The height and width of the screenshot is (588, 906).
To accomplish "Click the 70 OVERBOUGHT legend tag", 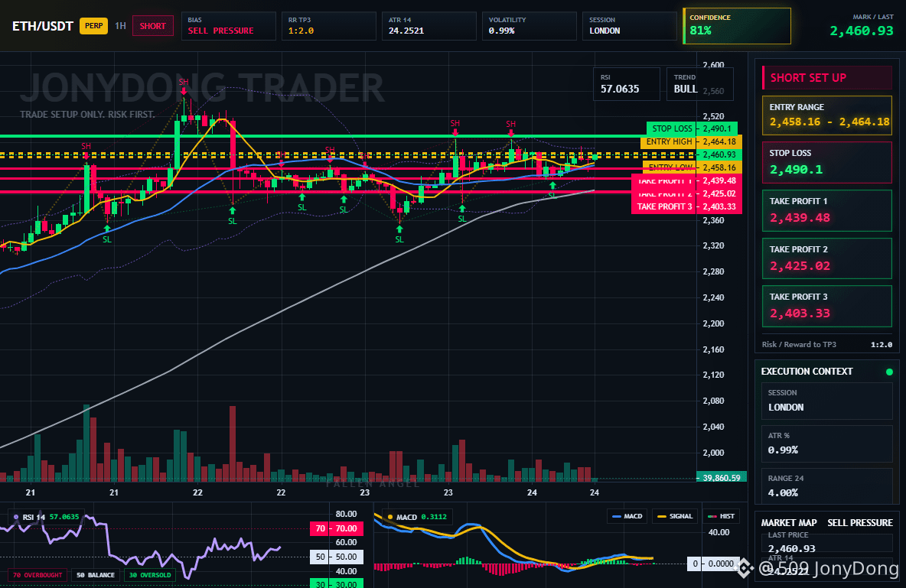I will tap(37, 575).
